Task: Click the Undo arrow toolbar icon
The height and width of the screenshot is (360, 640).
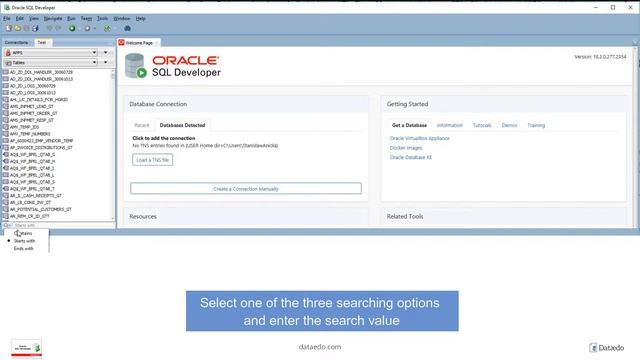Action: (x=49, y=28)
